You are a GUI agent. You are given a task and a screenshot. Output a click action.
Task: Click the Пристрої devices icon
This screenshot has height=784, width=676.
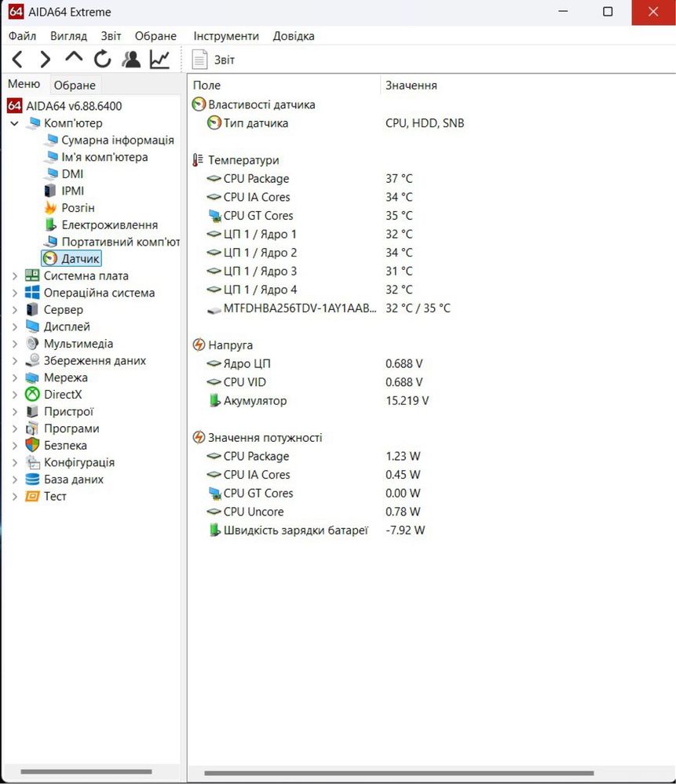tap(32, 411)
